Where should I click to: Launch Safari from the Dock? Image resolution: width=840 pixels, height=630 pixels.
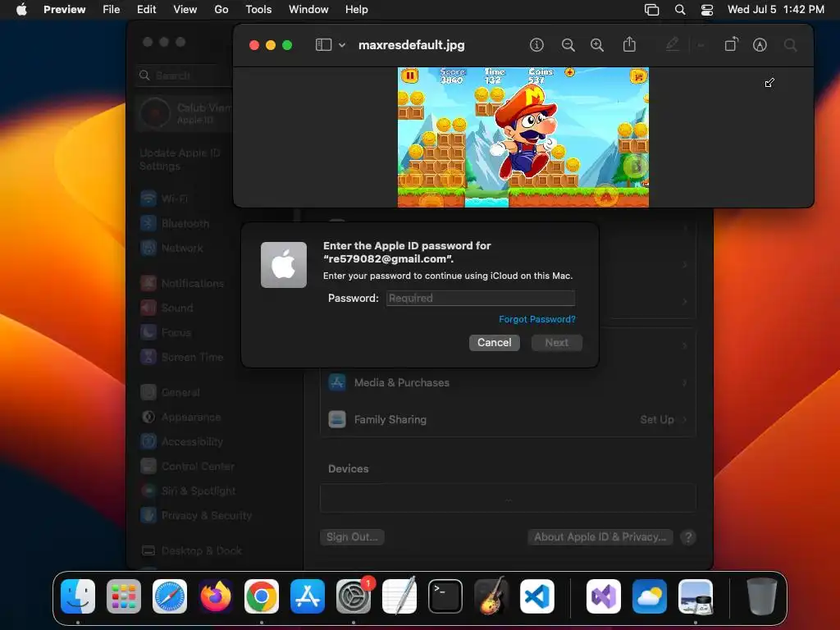coord(170,596)
